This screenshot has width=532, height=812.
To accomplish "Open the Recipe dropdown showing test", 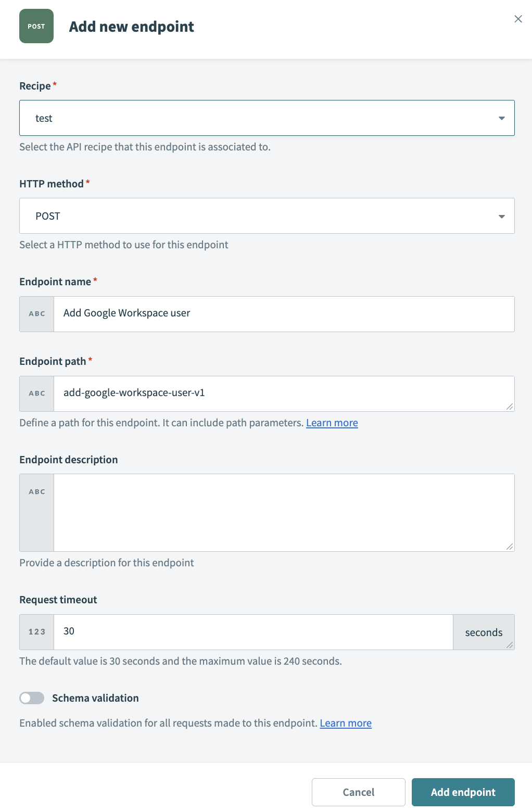I will [x=267, y=118].
